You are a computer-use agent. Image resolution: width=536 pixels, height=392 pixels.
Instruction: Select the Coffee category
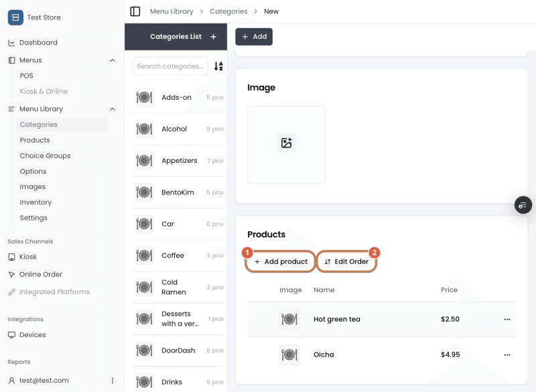pyautogui.click(x=178, y=255)
